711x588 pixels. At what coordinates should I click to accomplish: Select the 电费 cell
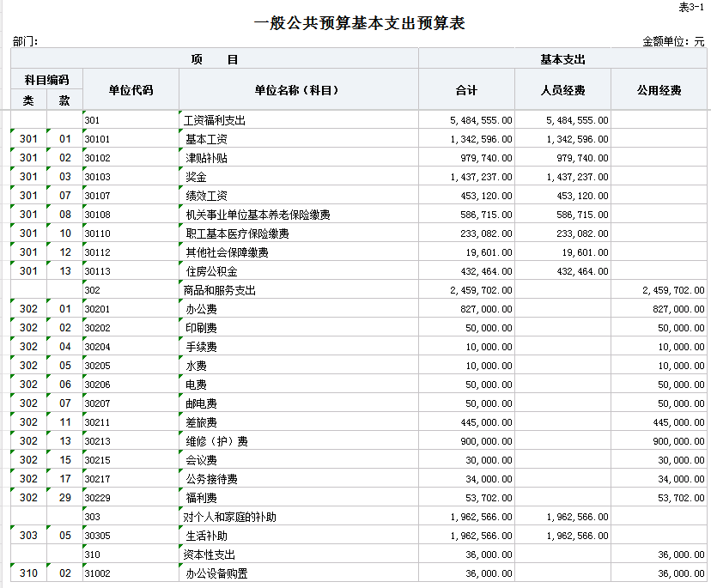[x=298, y=385]
